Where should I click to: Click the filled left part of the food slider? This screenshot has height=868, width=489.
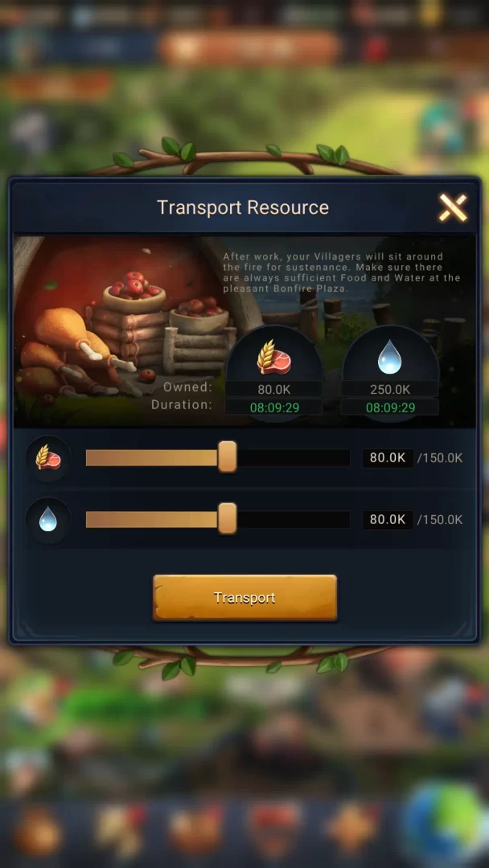coord(151,458)
